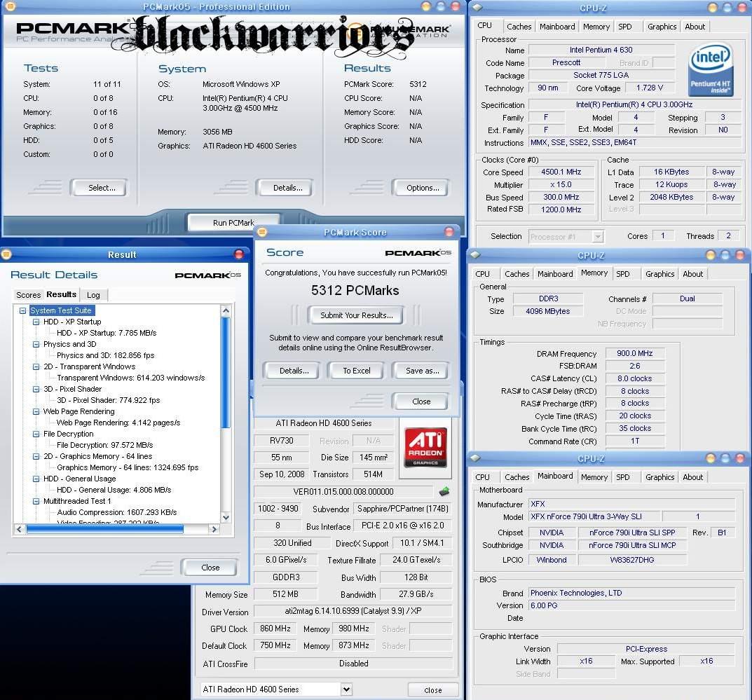This screenshot has height=700, width=752.
Task: Open the Processor #1 selection dropdown
Action: pyautogui.click(x=597, y=236)
